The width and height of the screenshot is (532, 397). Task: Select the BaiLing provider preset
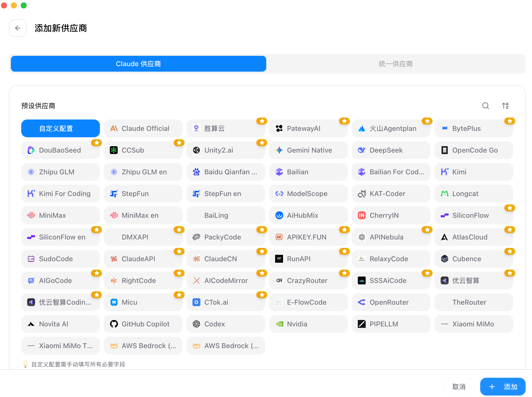tap(226, 215)
